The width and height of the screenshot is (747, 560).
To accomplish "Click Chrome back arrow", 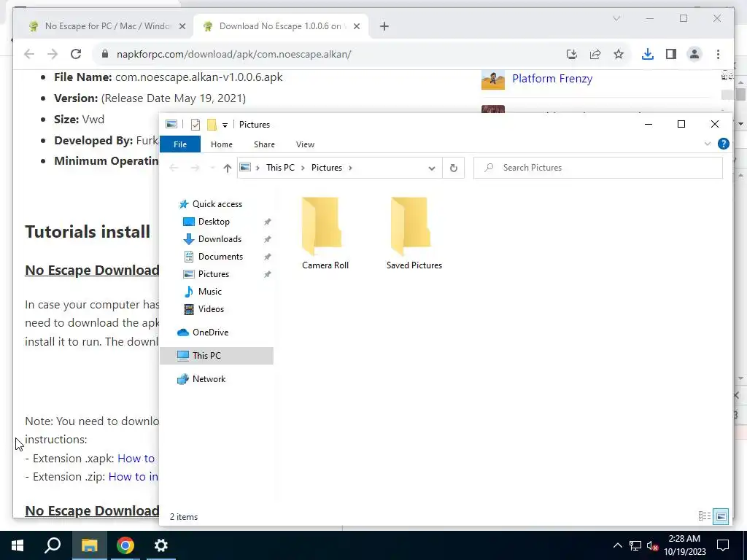I will [29, 54].
